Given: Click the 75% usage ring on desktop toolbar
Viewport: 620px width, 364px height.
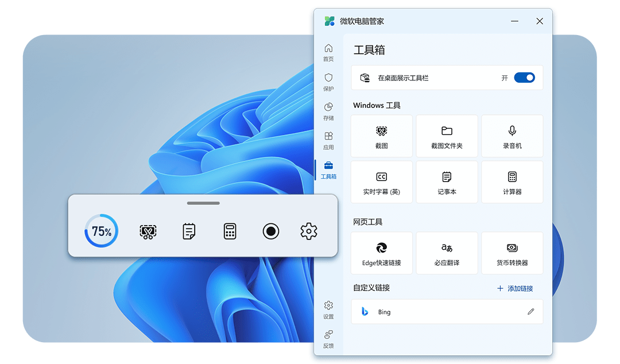Looking at the screenshot, I should tap(101, 231).
